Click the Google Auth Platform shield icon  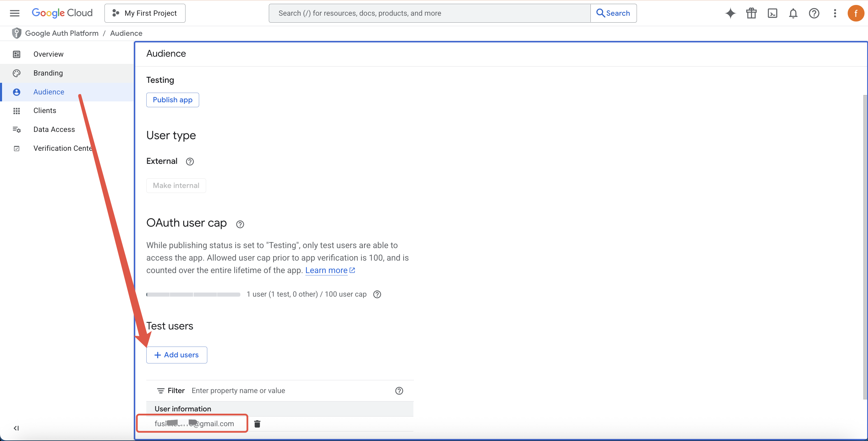point(16,33)
